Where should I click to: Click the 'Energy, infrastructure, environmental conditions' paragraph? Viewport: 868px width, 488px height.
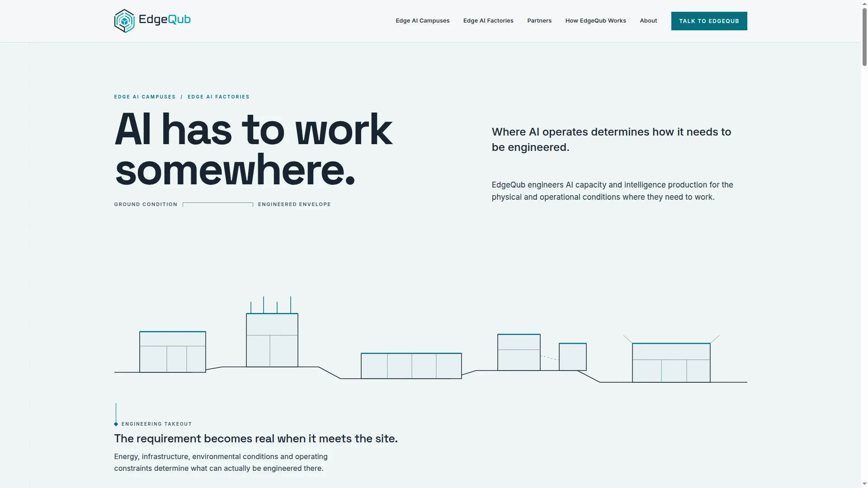point(221,462)
